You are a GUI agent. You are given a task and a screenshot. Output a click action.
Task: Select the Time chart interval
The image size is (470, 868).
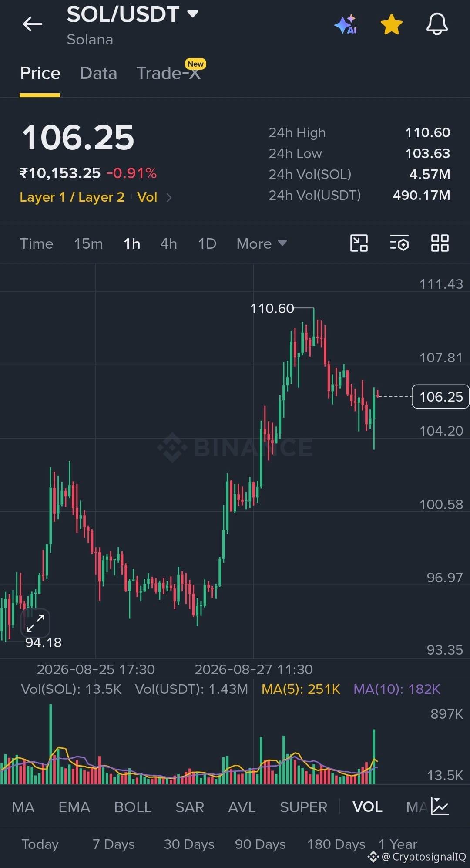(37, 243)
